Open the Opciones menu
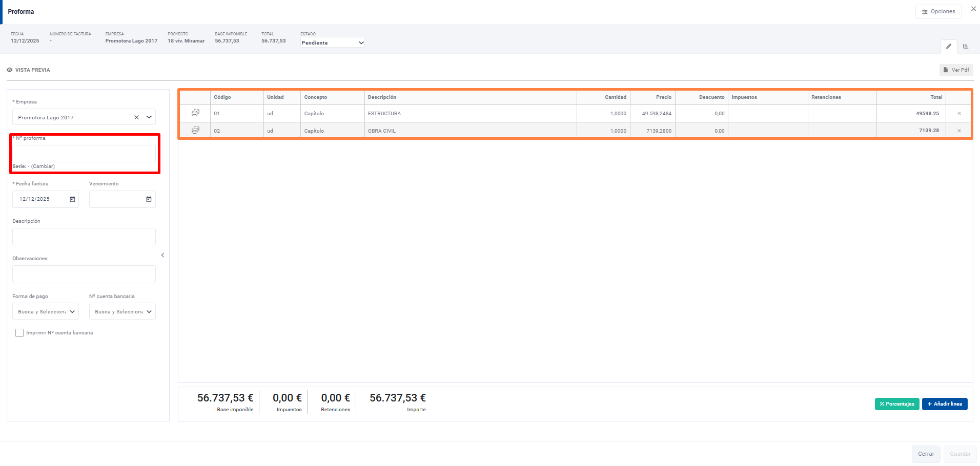 (938, 12)
